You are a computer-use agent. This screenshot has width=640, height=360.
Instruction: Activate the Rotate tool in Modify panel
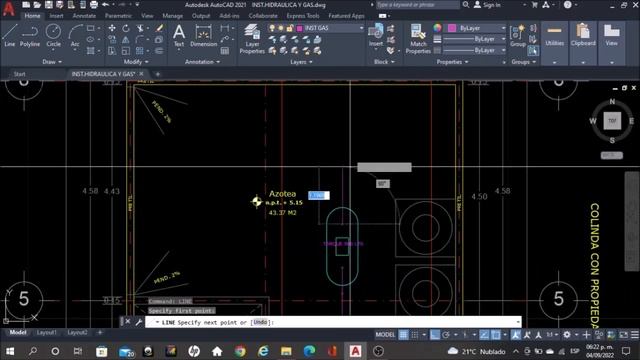coord(126,28)
